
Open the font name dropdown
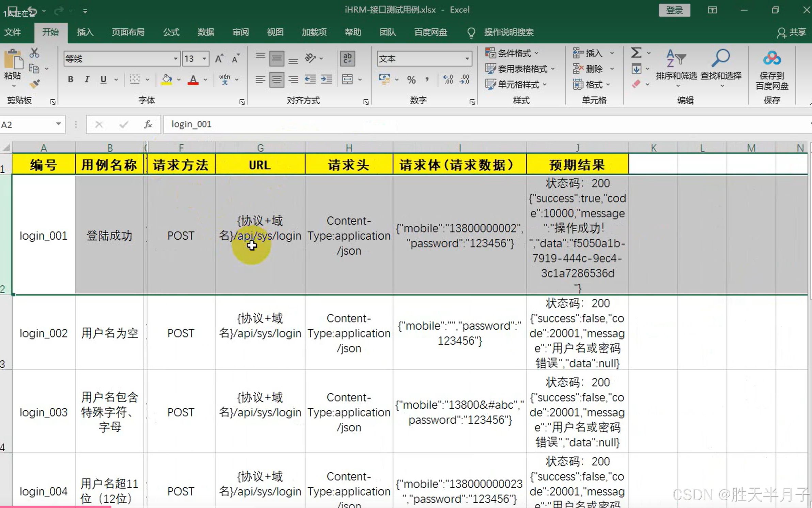click(175, 59)
